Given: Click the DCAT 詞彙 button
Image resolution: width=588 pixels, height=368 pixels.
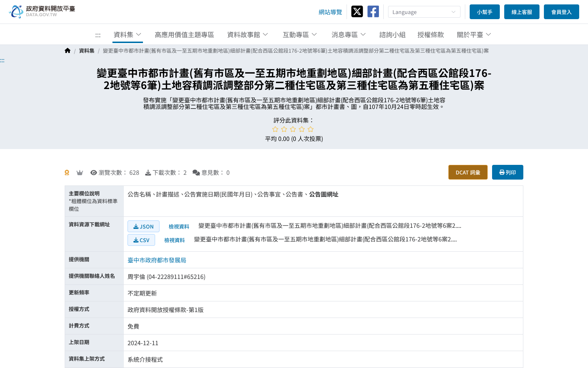Looking at the screenshot, I should pos(468,172).
